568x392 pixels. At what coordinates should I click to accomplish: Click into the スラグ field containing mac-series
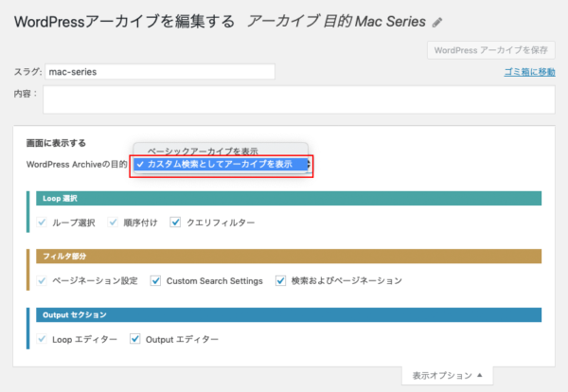[x=160, y=72]
